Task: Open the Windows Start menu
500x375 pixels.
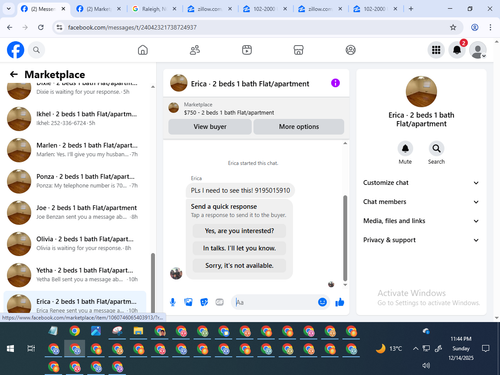Action: point(10,349)
